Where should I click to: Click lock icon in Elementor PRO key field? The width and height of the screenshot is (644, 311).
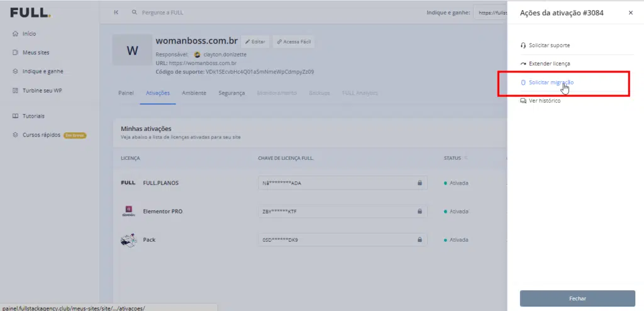419,212
